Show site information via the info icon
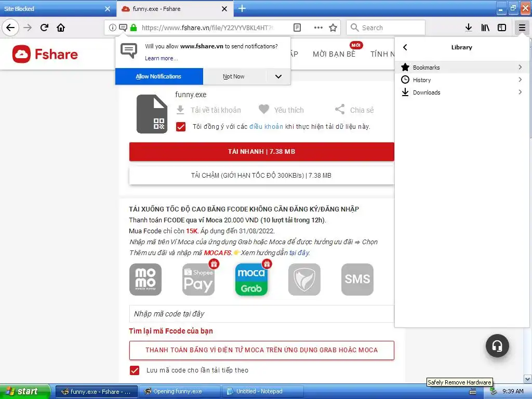 coord(112,28)
